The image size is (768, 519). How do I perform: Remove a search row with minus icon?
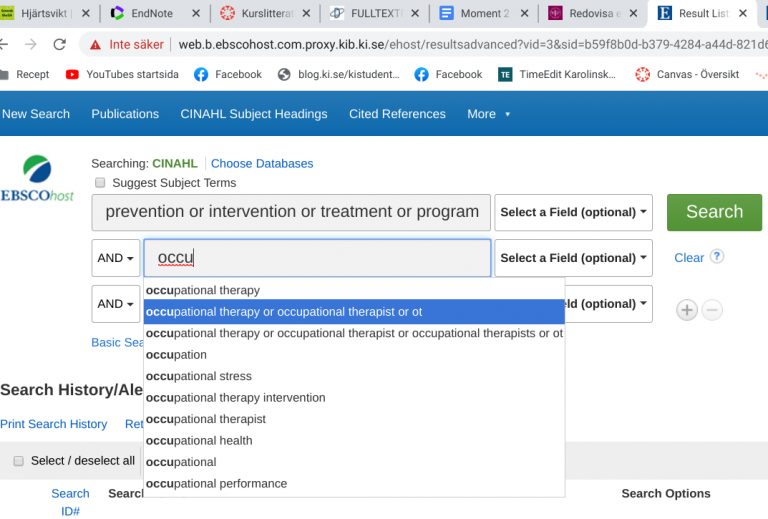[x=712, y=310]
